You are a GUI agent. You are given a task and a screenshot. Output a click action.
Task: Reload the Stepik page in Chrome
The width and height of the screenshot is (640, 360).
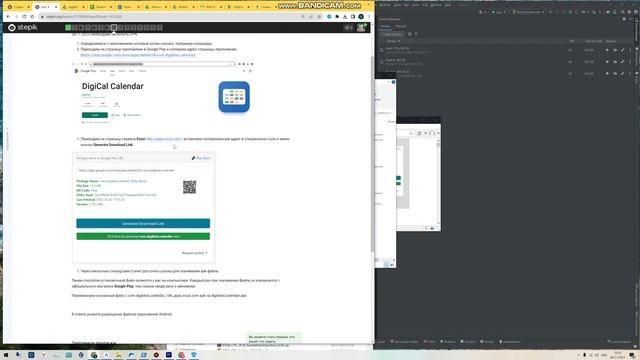24,17
